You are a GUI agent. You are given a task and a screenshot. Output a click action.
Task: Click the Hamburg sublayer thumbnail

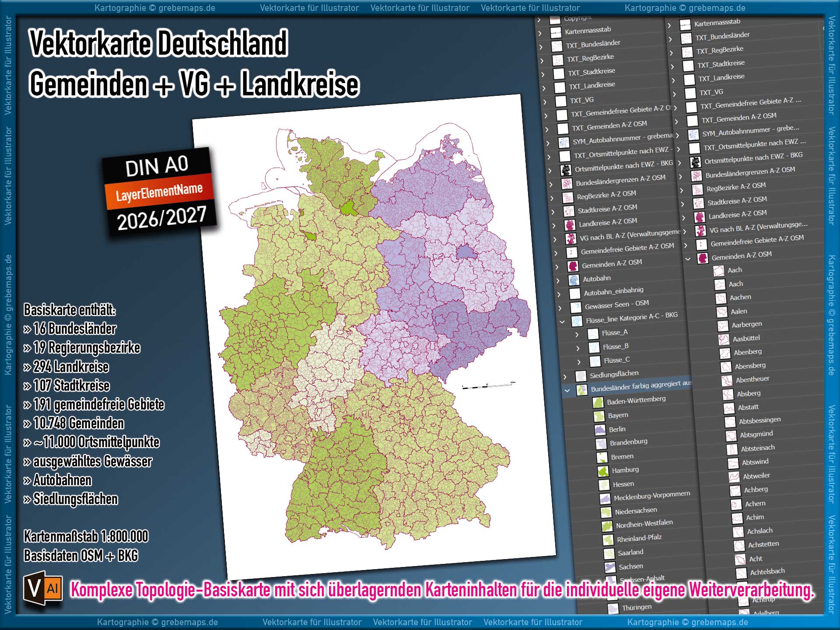pos(603,472)
